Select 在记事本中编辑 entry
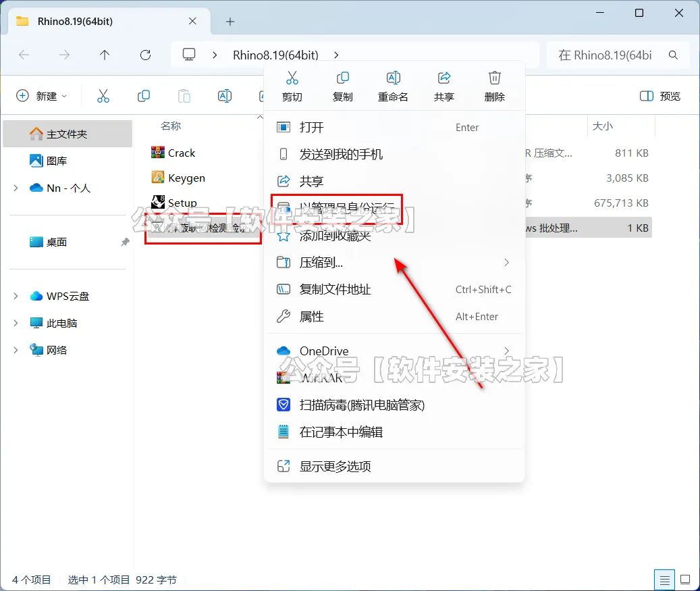The image size is (700, 591). click(394, 432)
